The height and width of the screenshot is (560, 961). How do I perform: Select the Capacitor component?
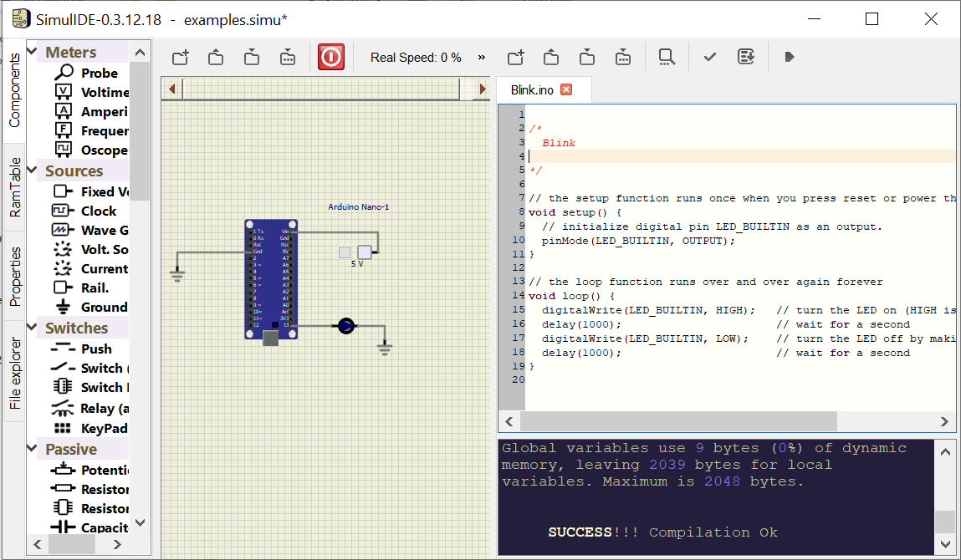pyautogui.click(x=90, y=527)
